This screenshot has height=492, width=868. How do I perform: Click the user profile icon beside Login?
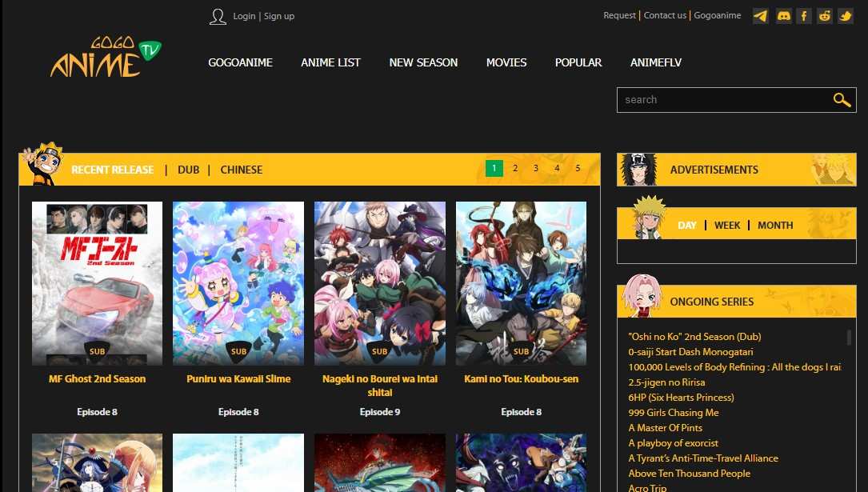click(x=218, y=17)
